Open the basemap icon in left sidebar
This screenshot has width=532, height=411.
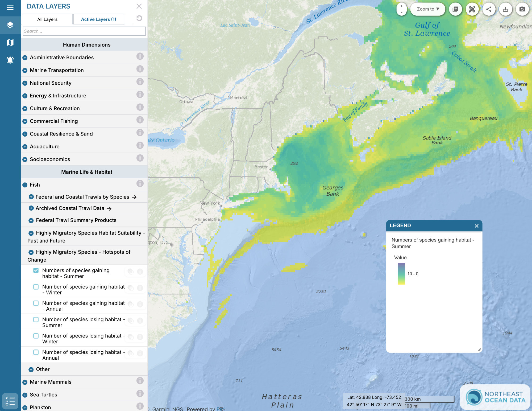coord(10,42)
